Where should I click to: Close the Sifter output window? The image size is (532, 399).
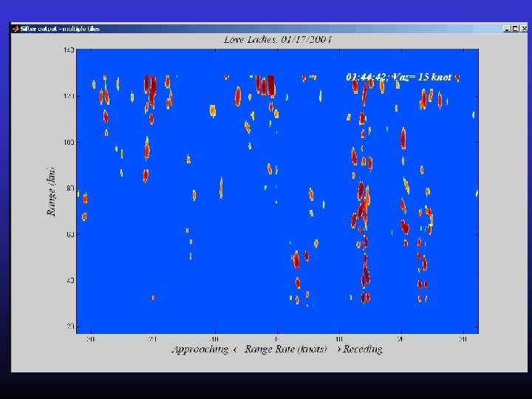click(x=524, y=29)
